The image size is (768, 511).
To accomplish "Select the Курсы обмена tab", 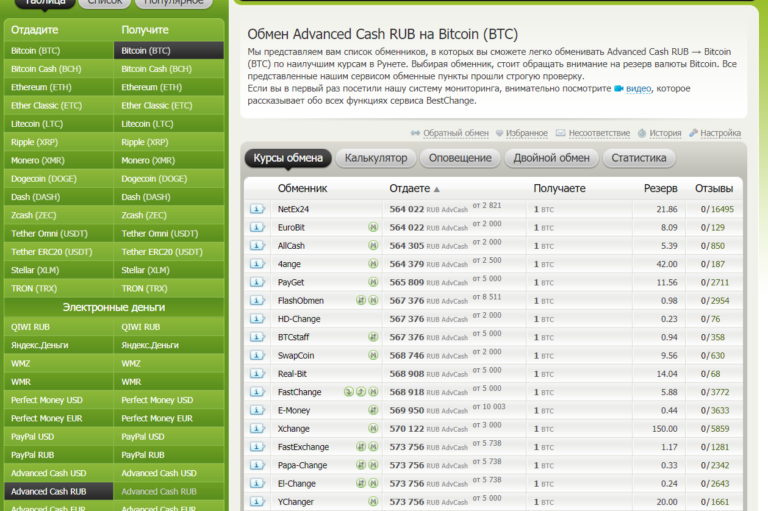I will point(288,158).
